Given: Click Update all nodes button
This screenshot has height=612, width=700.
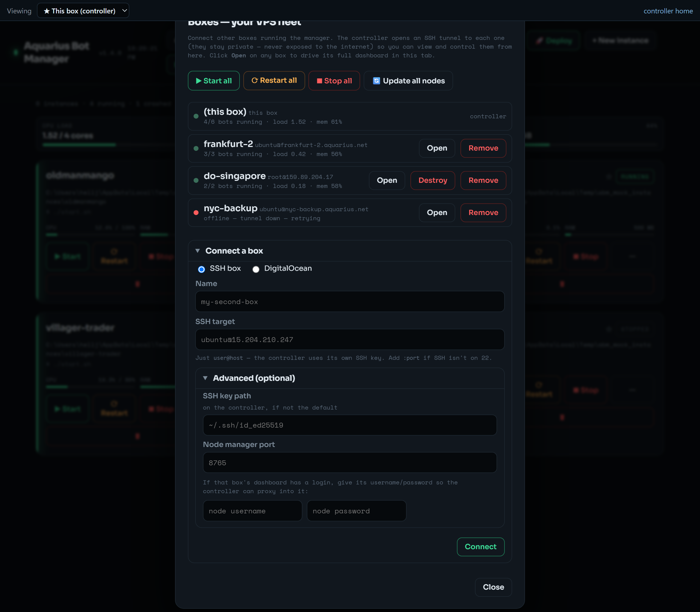Looking at the screenshot, I should (x=408, y=81).
